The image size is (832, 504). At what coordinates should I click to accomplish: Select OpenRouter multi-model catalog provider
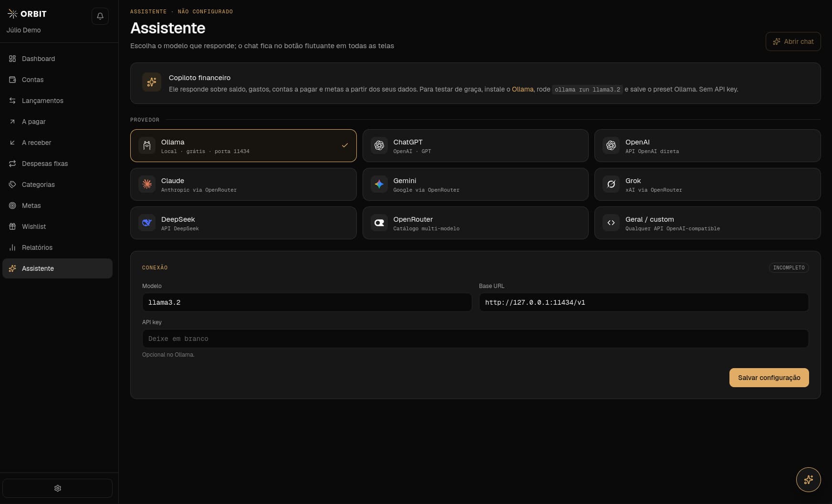click(x=475, y=223)
